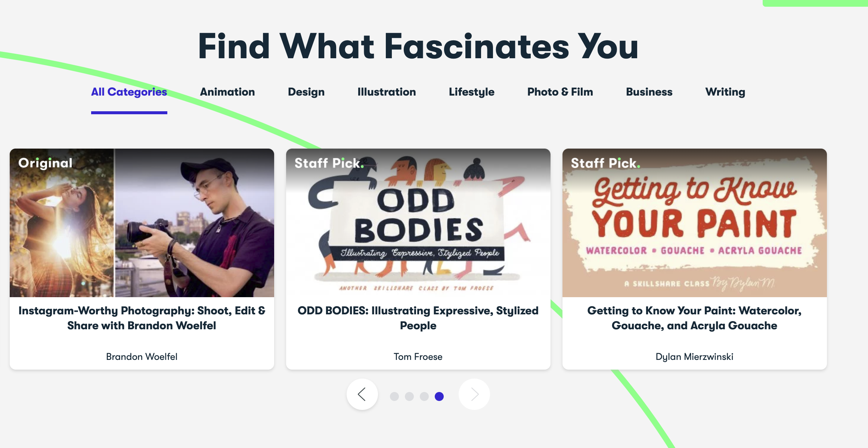Screen dimensions: 868x448
Task: Select the All Categories tab
Action: (x=129, y=92)
